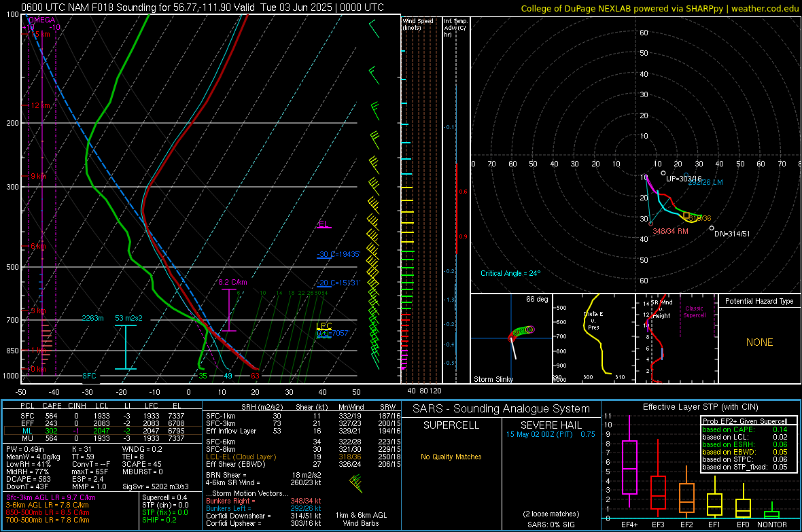Click the orange "LCL-EL (Cloud Layer)" row label
Viewport: 802px width, 532px height.
241,457
